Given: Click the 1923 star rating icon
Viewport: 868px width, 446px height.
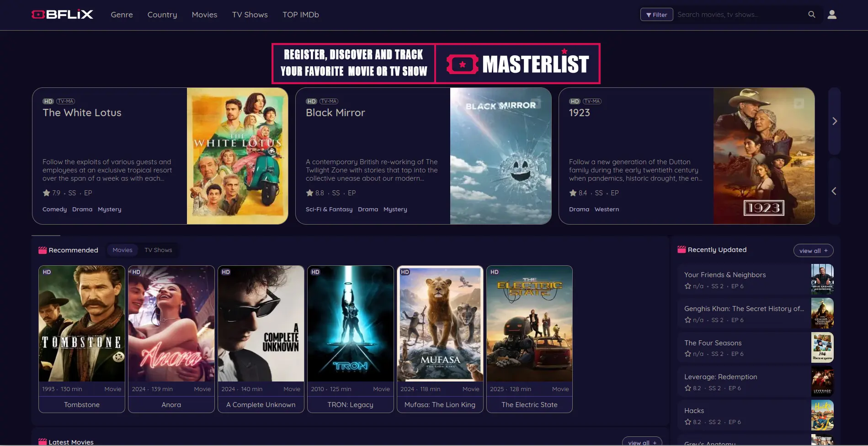Looking at the screenshot, I should (x=573, y=193).
